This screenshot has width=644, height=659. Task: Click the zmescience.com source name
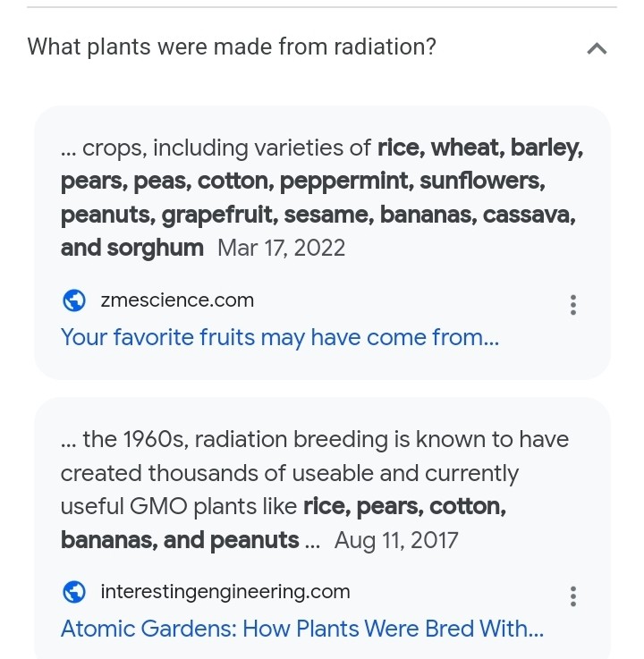tap(177, 300)
